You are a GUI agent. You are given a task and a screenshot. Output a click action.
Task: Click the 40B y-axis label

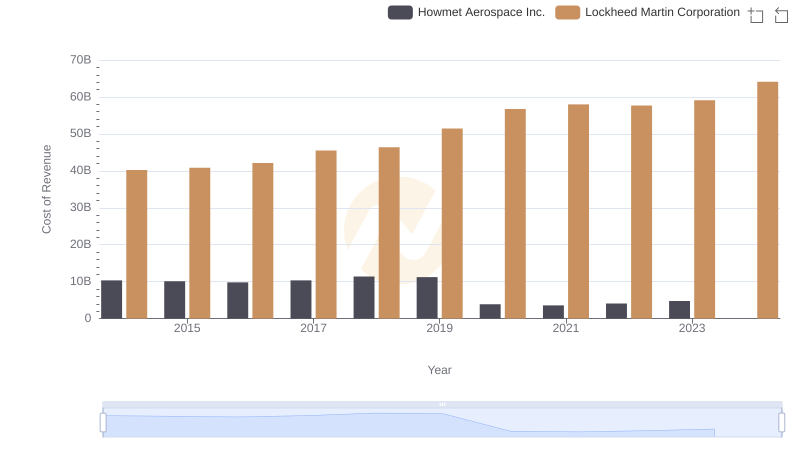coord(81,170)
